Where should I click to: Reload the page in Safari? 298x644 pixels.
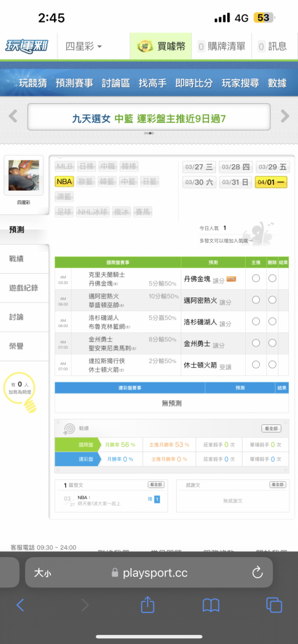coord(257,573)
